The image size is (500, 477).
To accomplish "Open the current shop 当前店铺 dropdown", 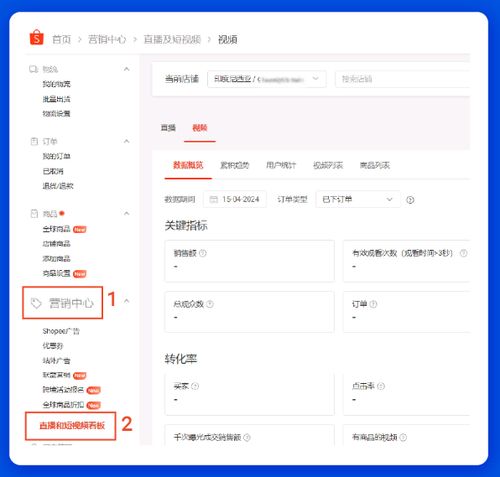I will [267, 79].
